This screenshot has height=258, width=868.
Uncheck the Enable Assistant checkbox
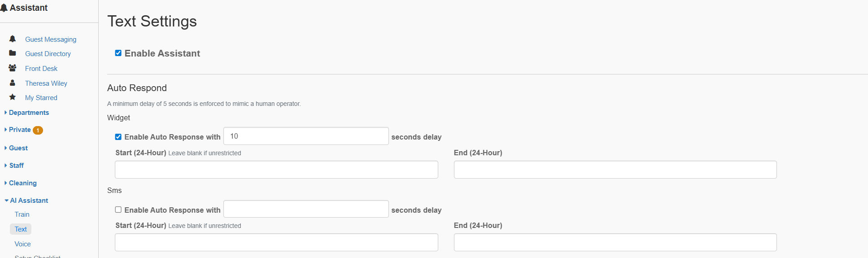point(118,53)
